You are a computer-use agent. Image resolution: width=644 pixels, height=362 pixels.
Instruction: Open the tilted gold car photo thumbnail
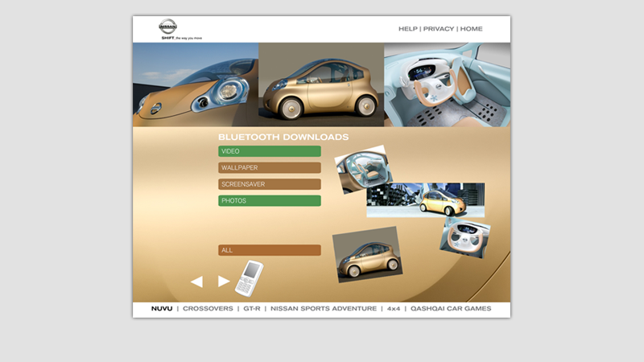(368, 254)
